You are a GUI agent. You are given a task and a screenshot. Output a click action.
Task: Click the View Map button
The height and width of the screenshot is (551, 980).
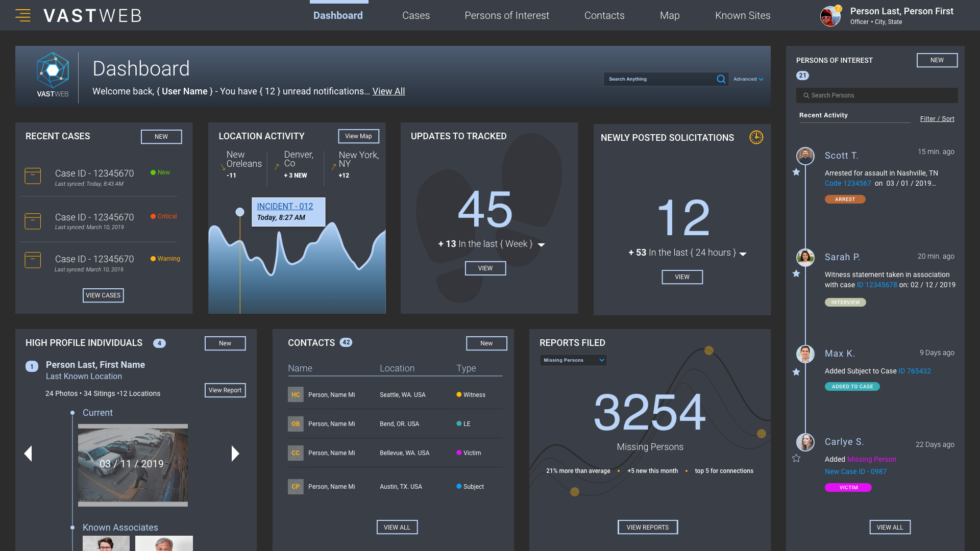[x=358, y=136]
